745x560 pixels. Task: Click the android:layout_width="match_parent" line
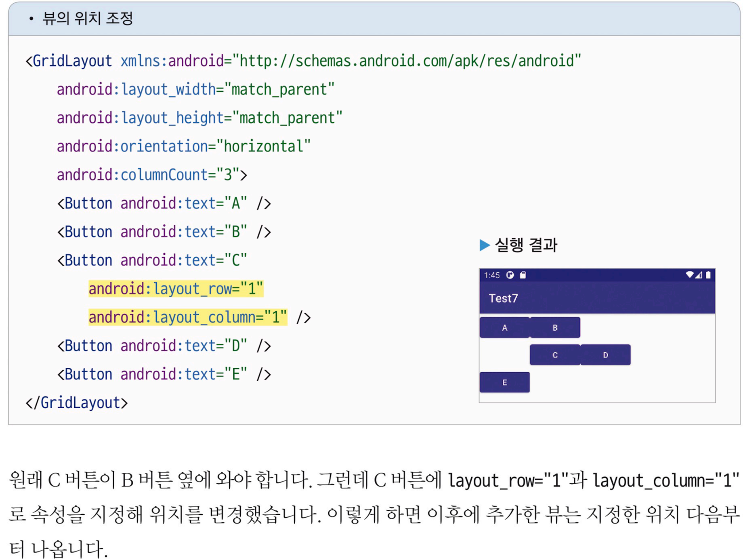(196, 90)
